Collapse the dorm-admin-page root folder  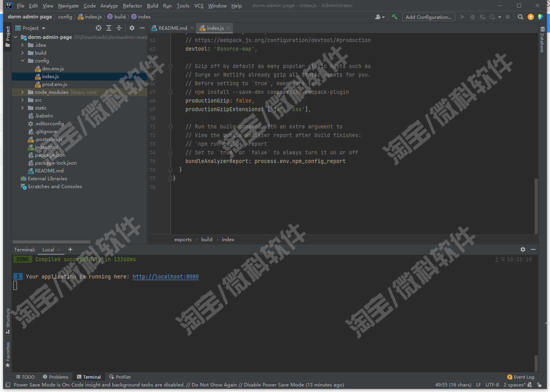click(16, 37)
